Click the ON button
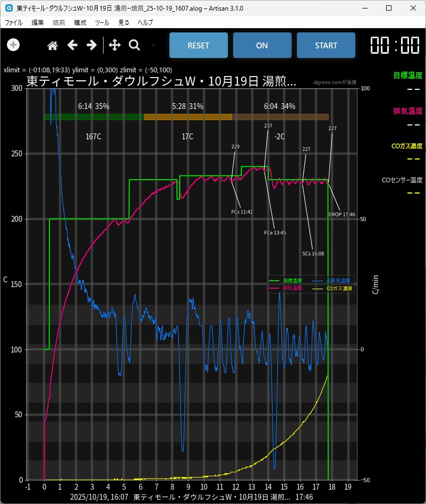The width and height of the screenshot is (426, 504). (262, 45)
